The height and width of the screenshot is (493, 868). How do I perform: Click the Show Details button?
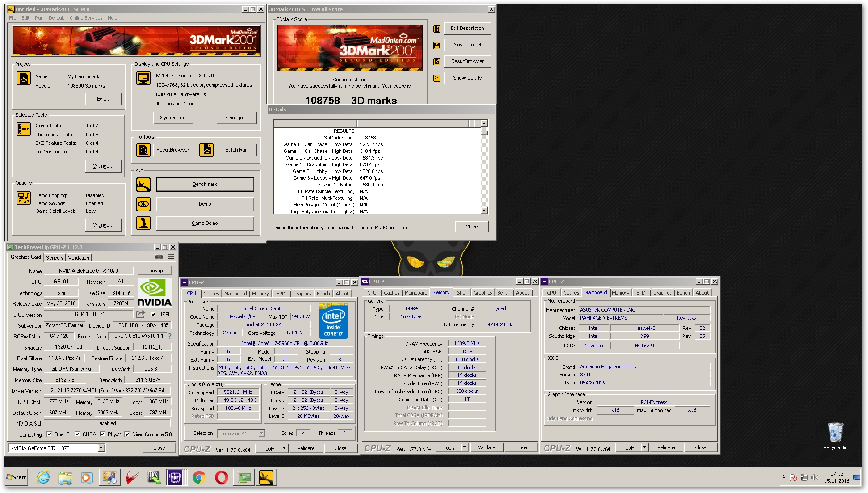click(x=468, y=78)
